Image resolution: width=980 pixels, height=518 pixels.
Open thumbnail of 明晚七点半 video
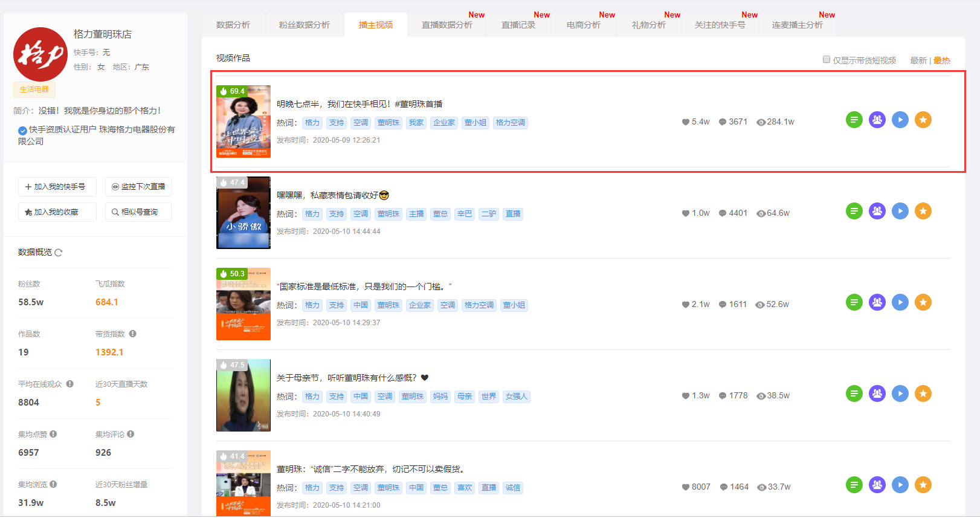243,121
